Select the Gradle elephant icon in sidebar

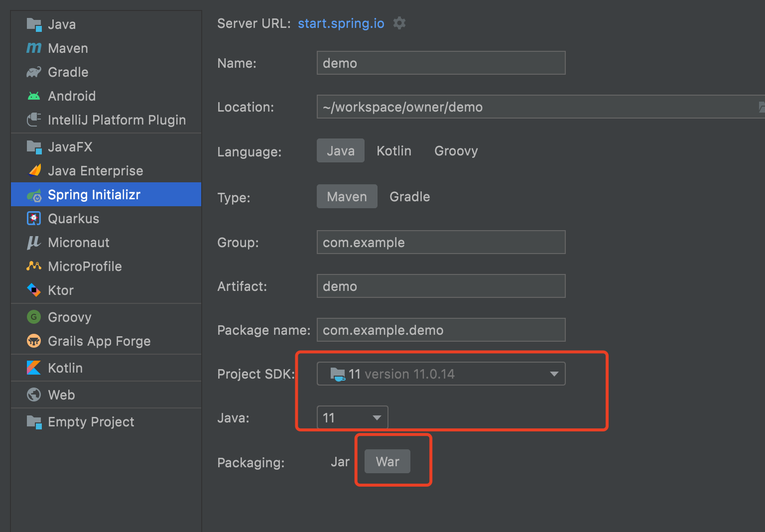coord(34,72)
